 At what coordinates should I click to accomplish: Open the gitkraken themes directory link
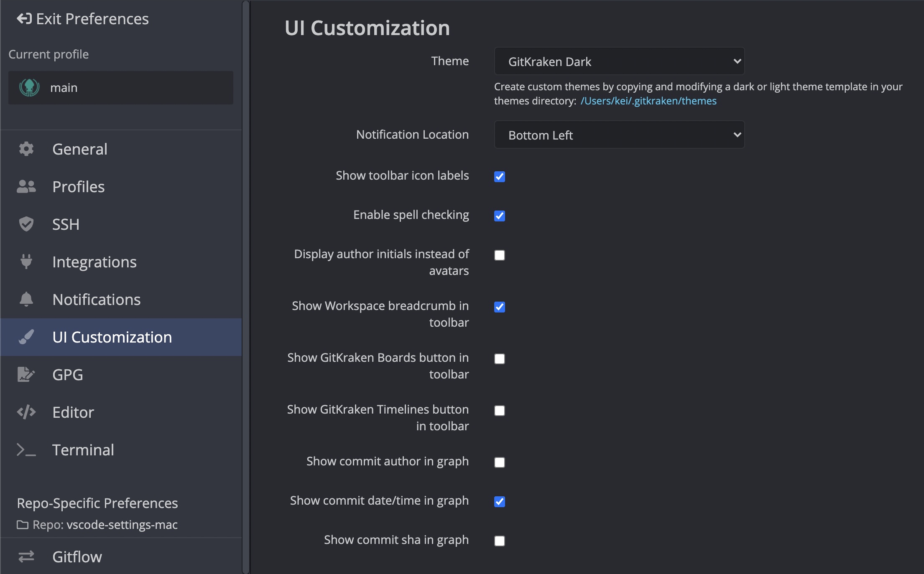coord(648,101)
